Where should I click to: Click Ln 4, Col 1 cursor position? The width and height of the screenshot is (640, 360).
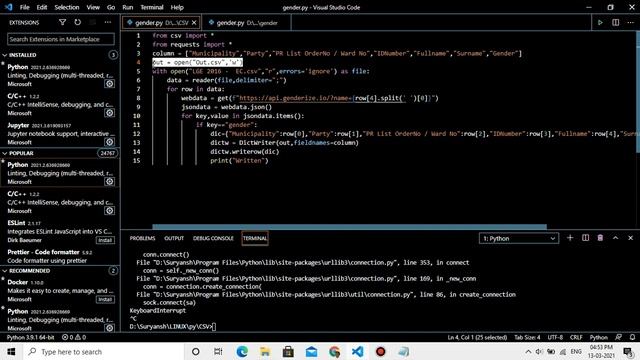click(x=477, y=338)
